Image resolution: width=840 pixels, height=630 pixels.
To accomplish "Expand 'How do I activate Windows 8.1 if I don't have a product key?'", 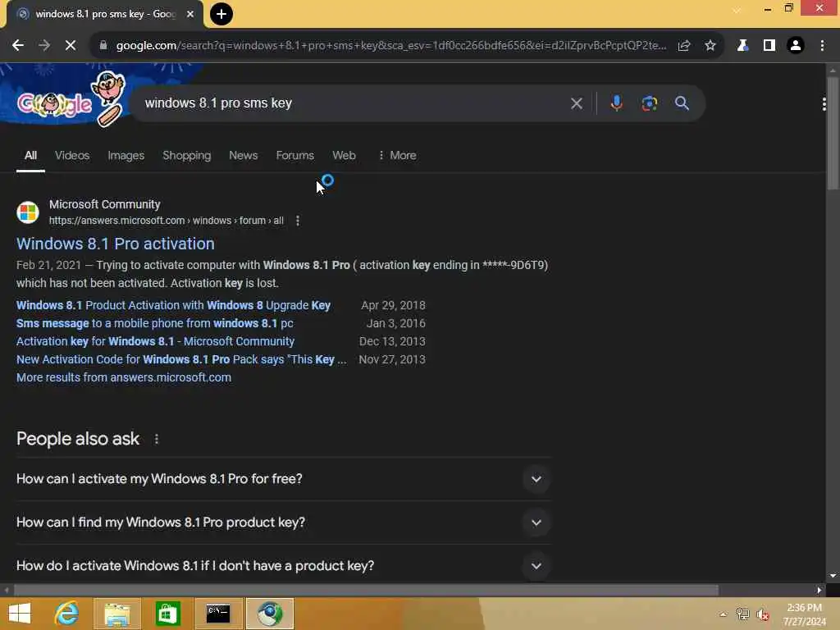I will click(283, 566).
